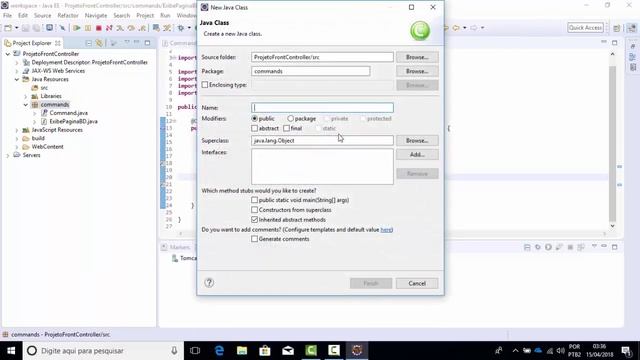Screen dimensions: 640x360
Task: Click Browse next to Package field
Action: click(x=417, y=71)
